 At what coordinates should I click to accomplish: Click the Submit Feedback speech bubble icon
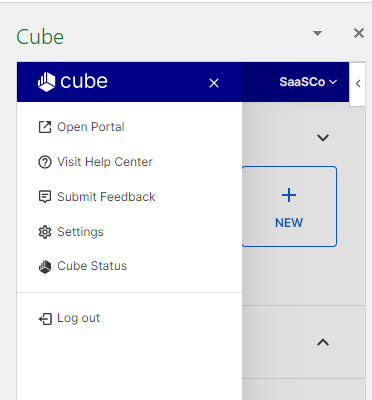[x=45, y=197]
